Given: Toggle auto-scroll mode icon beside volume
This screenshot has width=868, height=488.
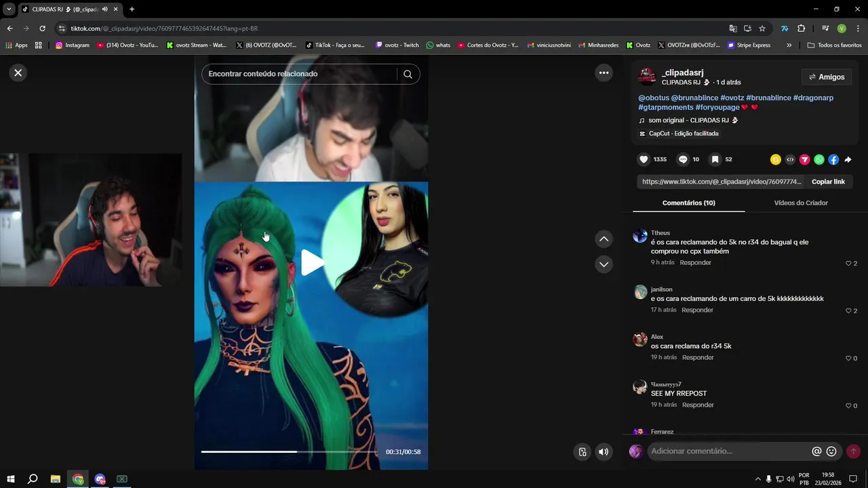Looking at the screenshot, I should point(582,452).
